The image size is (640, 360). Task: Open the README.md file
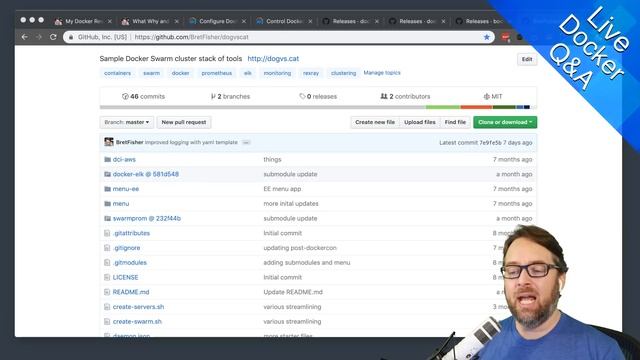coord(131,292)
